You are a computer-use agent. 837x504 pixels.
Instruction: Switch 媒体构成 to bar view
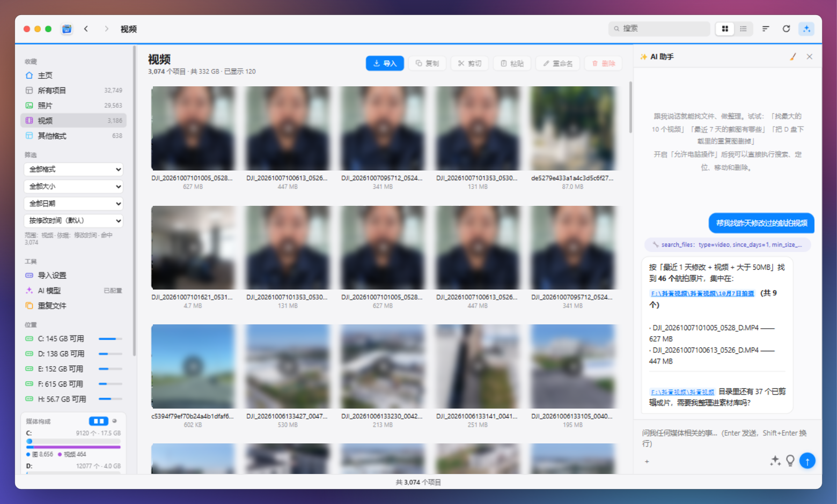pyautogui.click(x=98, y=421)
